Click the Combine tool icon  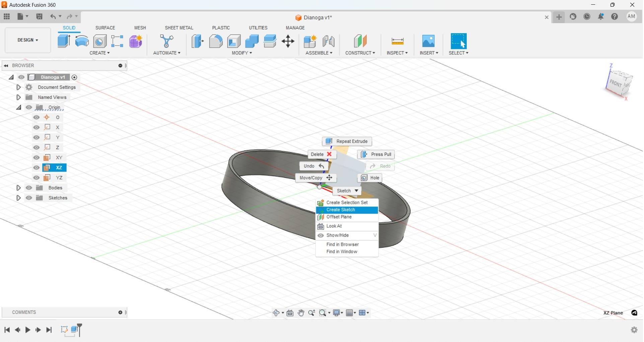pos(252,41)
